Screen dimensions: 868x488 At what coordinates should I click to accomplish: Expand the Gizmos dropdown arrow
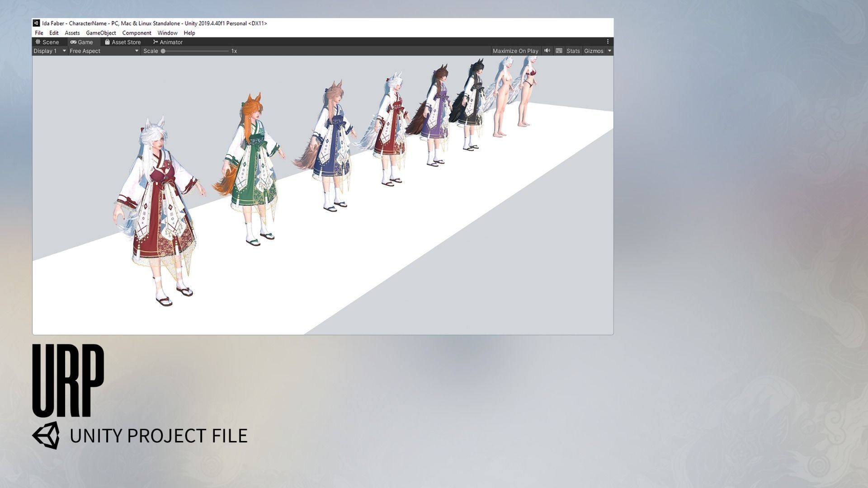(609, 51)
